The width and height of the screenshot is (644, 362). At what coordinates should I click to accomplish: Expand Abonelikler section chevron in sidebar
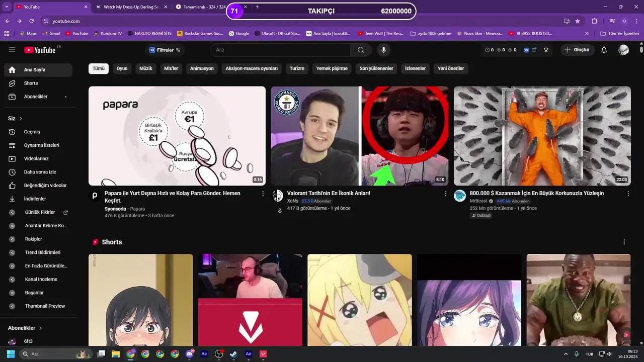(40, 328)
